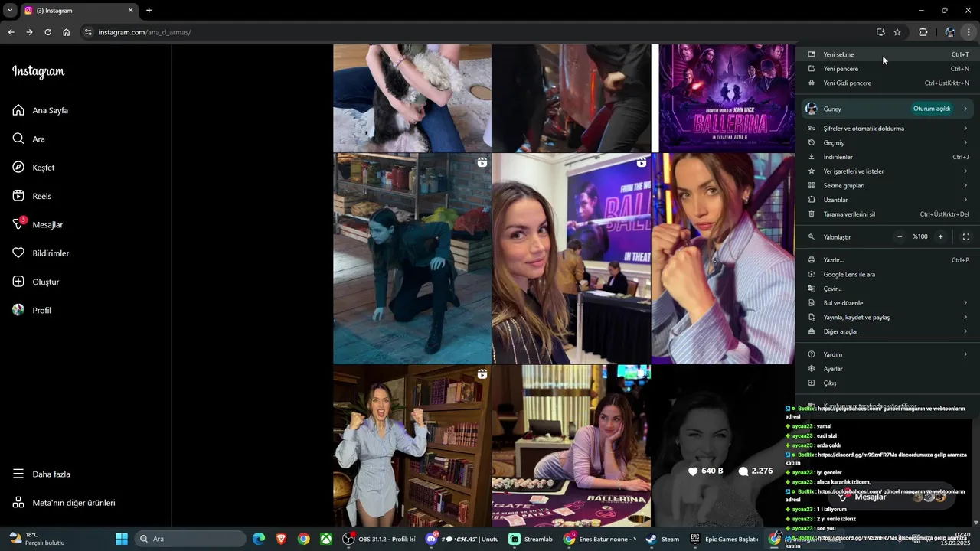Close the Instagram browser tab
Viewport: 980px width, 551px height.
pyautogui.click(x=130, y=10)
